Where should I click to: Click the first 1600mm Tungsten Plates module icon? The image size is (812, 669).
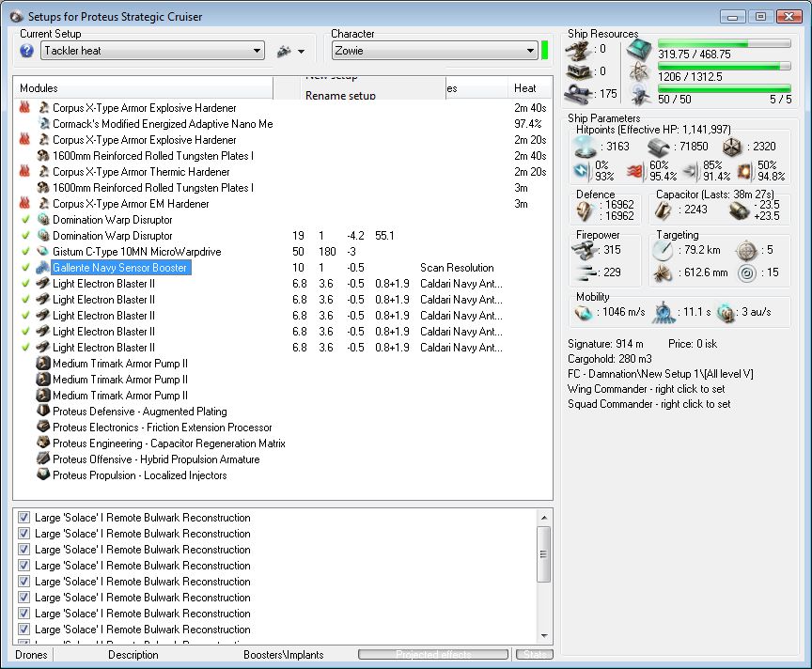click(43, 156)
